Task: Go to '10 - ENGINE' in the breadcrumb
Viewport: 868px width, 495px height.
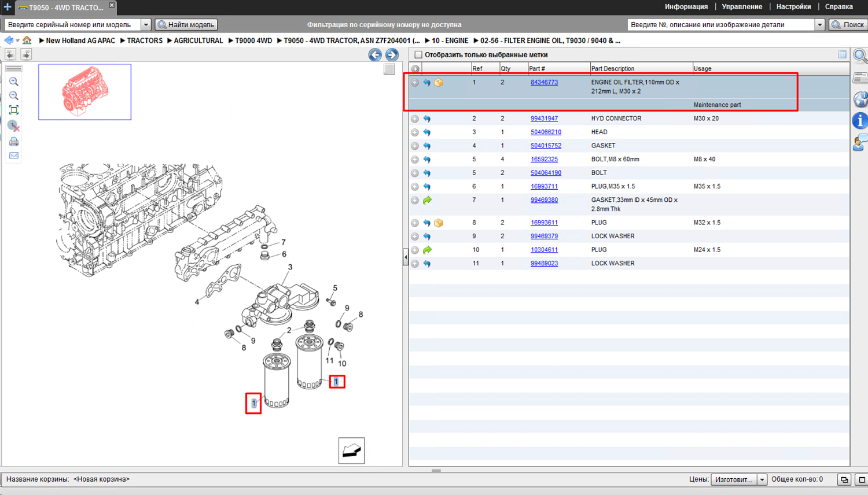Action: pyautogui.click(x=450, y=40)
